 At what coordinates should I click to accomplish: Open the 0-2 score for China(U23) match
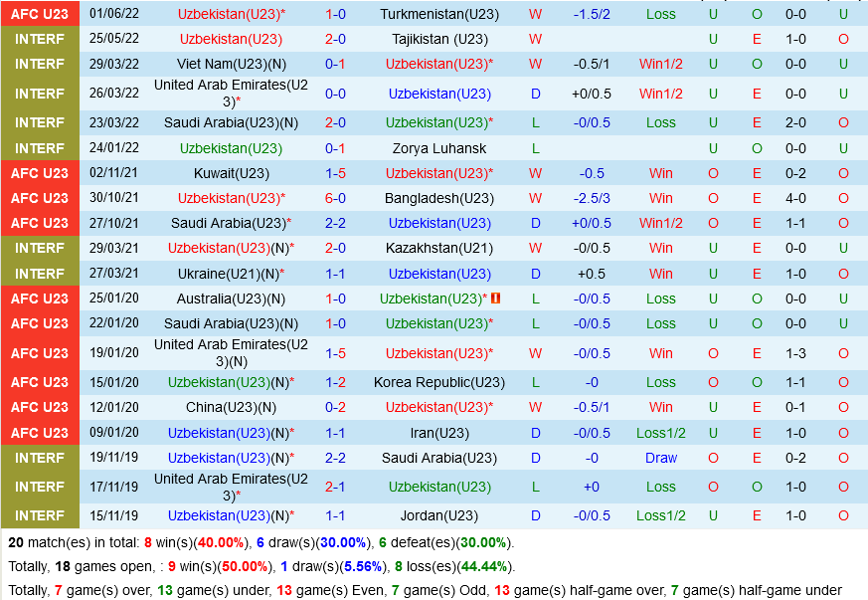point(335,407)
